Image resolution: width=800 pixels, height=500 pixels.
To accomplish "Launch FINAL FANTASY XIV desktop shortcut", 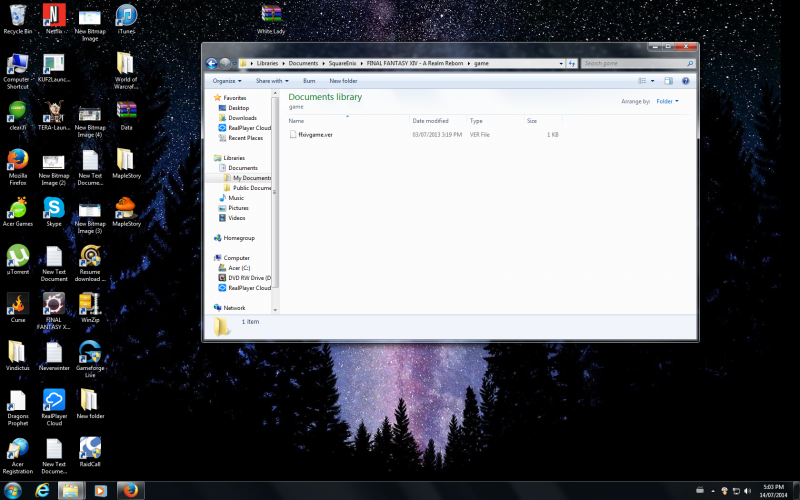I will point(54,311).
